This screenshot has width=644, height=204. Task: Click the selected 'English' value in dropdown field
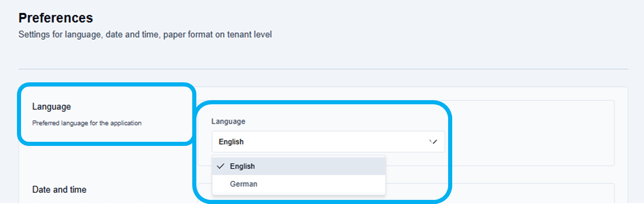coord(231,142)
